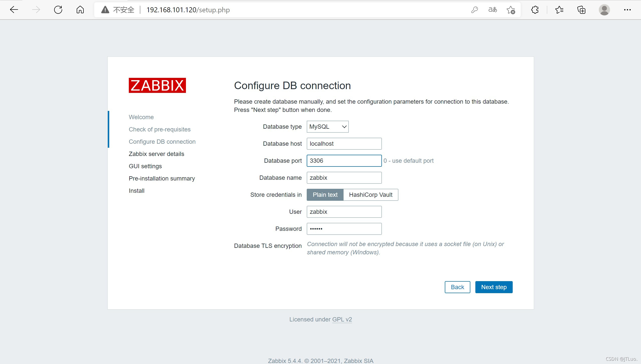641x364 pixels.
Task: Reload the setup.php page
Action: tap(58, 10)
